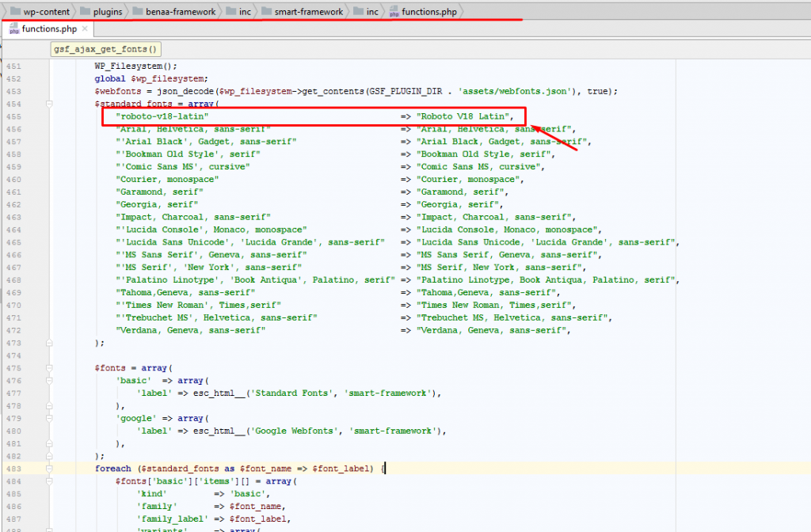Click the foreach keyword on line 483
The height and width of the screenshot is (532, 811).
(x=112, y=469)
